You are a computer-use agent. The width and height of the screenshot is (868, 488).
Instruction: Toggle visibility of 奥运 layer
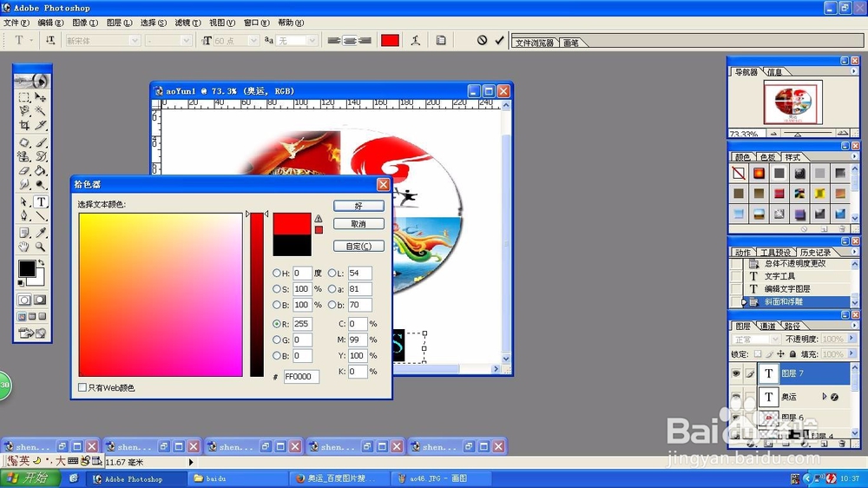(x=736, y=397)
